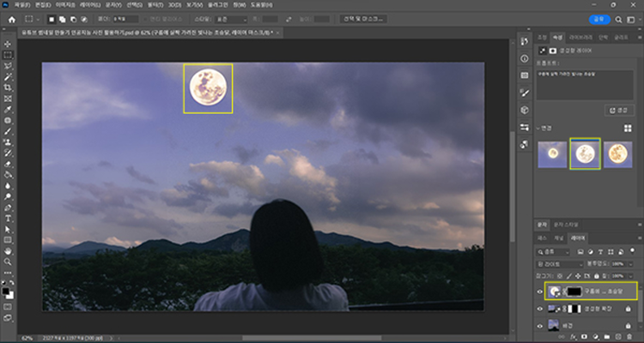Click Subtract from selection mode icon
This screenshot has width=644, height=343.
coord(73,19)
